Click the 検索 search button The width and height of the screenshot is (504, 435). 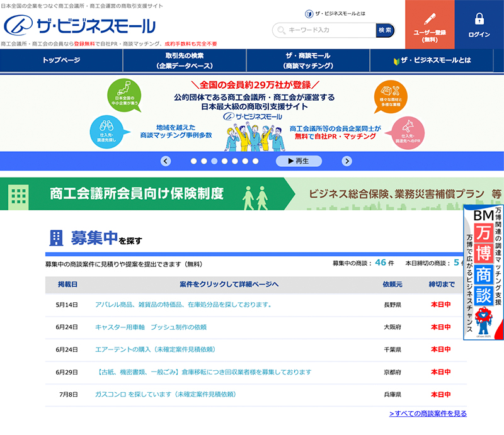point(385,30)
